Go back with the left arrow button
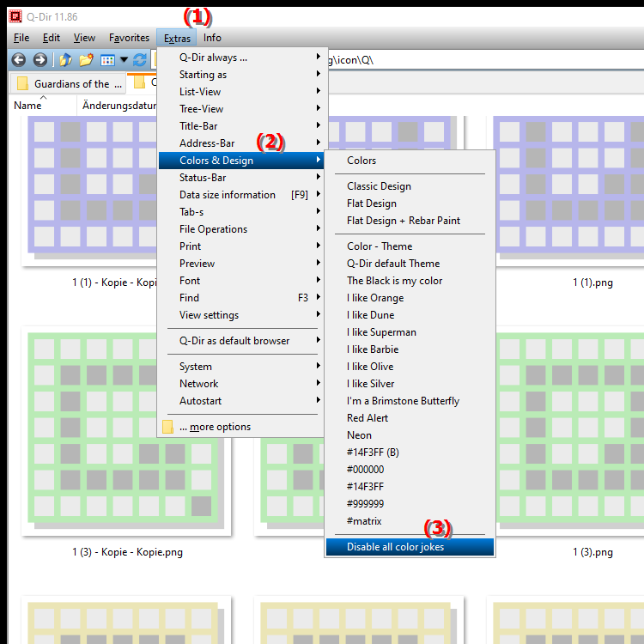Screen dimensions: 644x644 [19, 60]
